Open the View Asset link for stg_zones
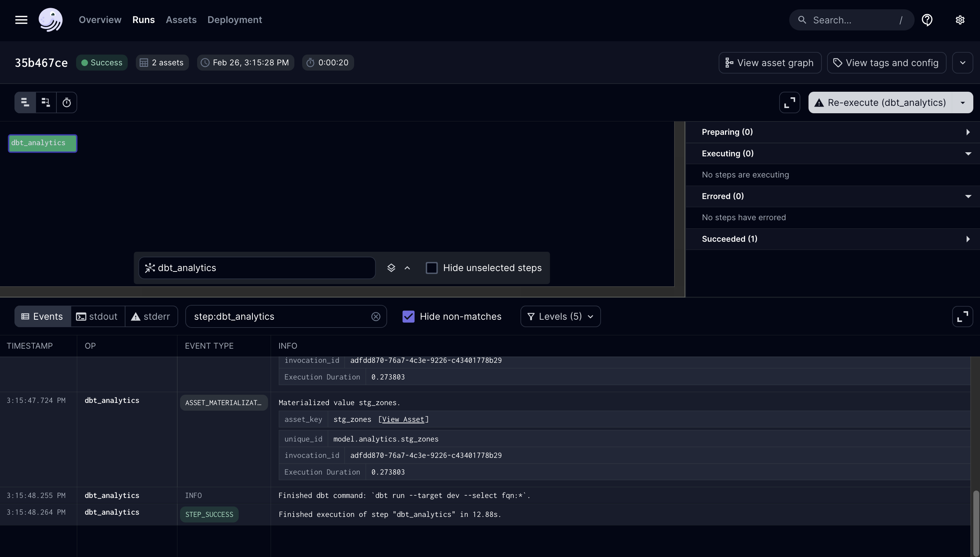Image resolution: width=980 pixels, height=557 pixels. [403, 419]
